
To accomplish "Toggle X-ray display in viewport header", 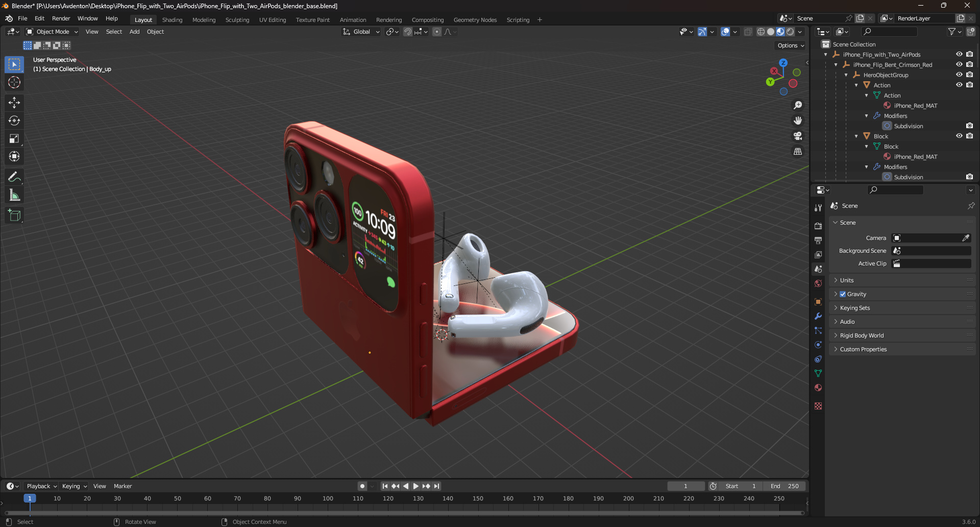I will click(748, 32).
